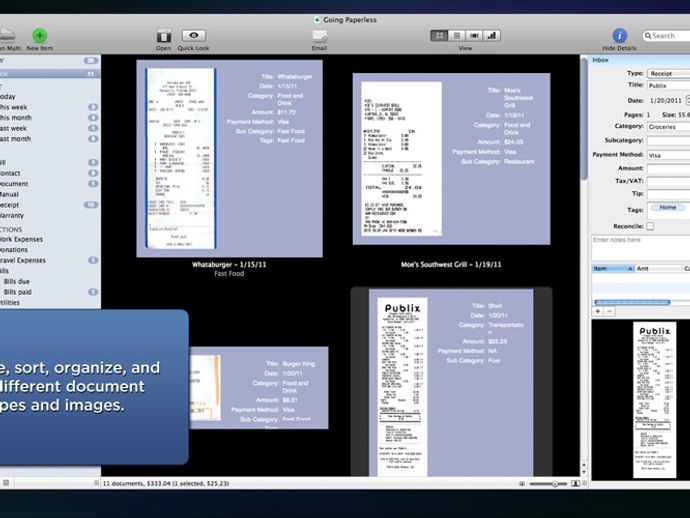Select the Inbox library in sidebar

pyautogui.click(x=50, y=73)
